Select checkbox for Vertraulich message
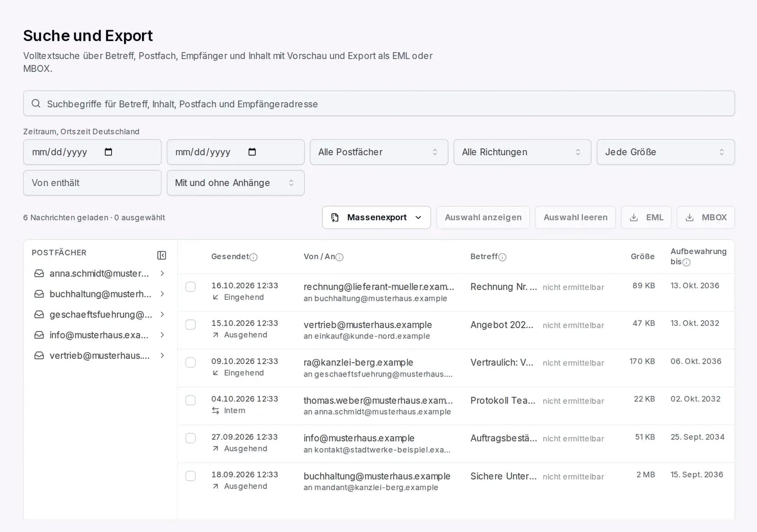The image size is (757, 532). tap(191, 362)
